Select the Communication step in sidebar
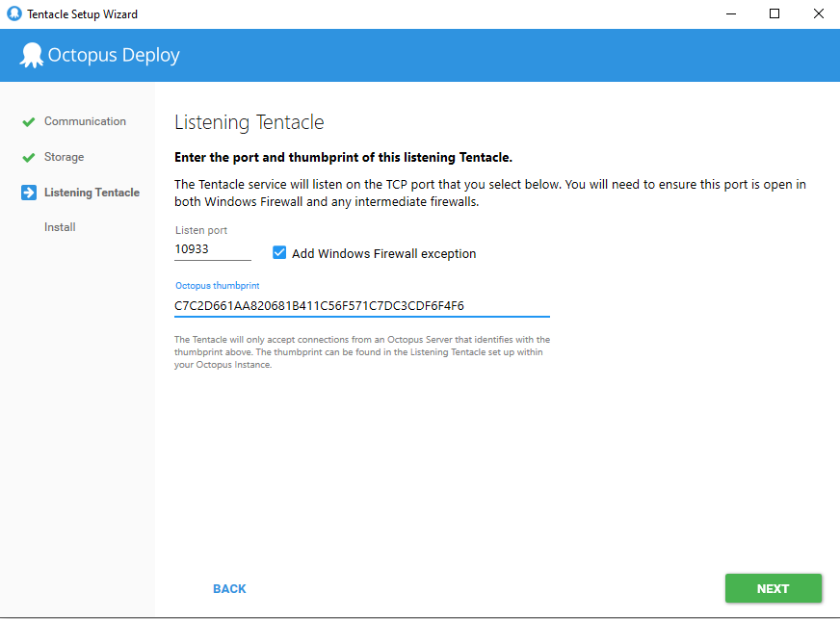The image size is (840, 619). (x=85, y=122)
